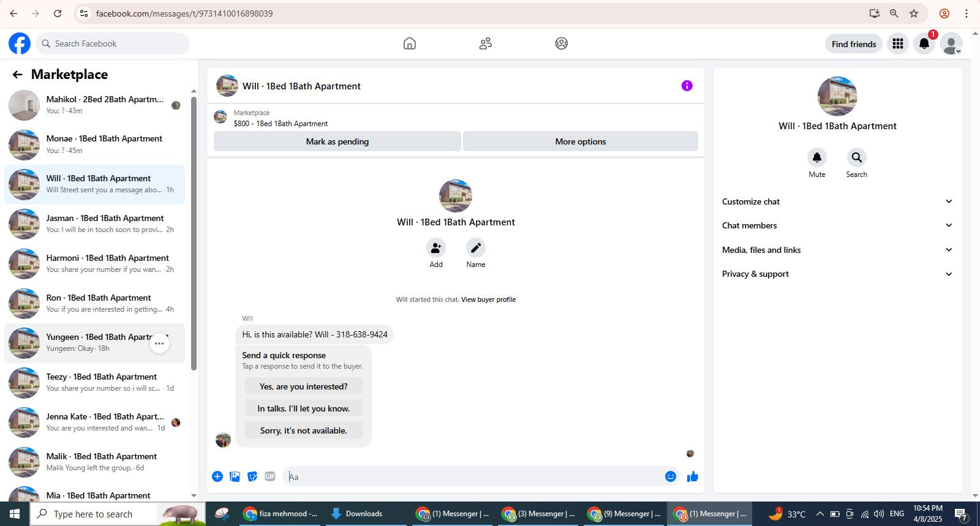Go back with Marketplace back arrow
This screenshot has height=526, width=980.
(17, 75)
